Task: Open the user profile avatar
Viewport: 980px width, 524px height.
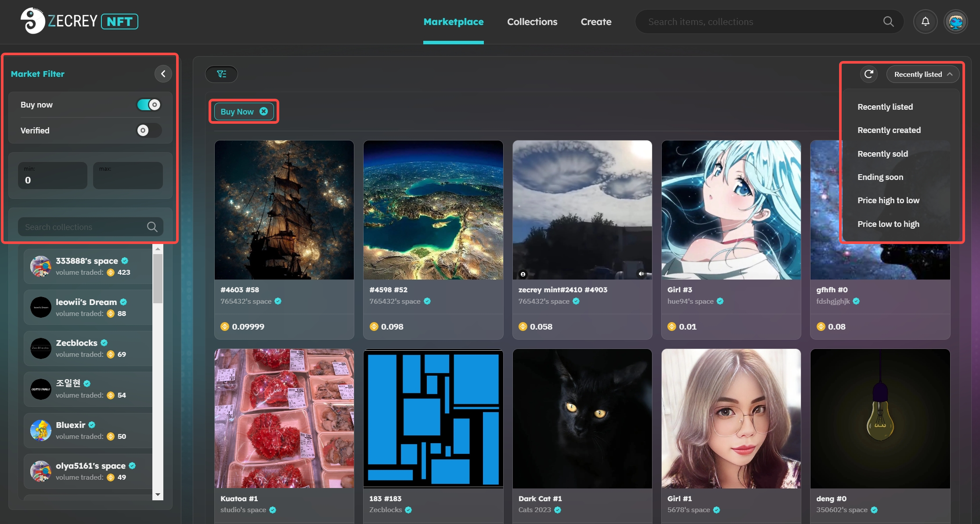Action: point(955,22)
